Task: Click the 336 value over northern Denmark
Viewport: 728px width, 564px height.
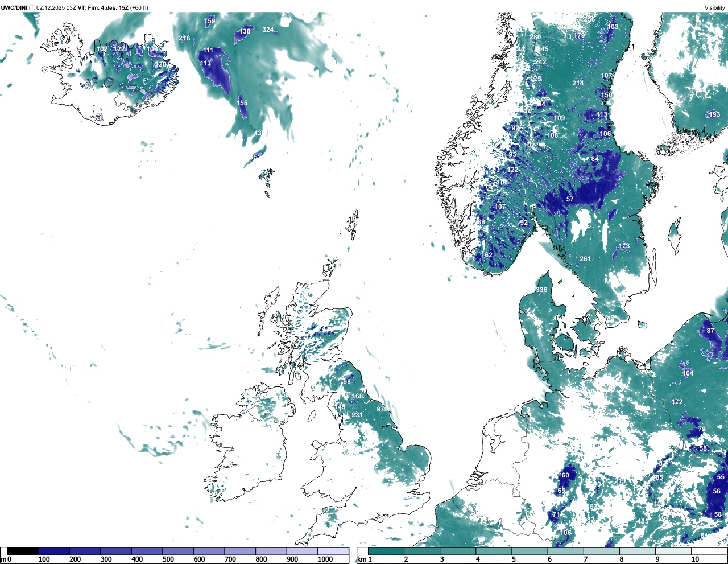Action: click(x=542, y=290)
